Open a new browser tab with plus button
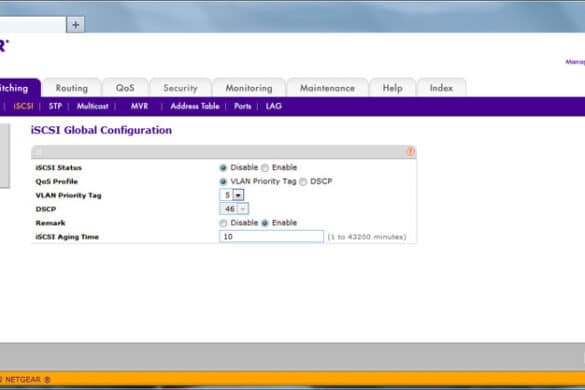The height and width of the screenshot is (390, 585). click(x=75, y=25)
